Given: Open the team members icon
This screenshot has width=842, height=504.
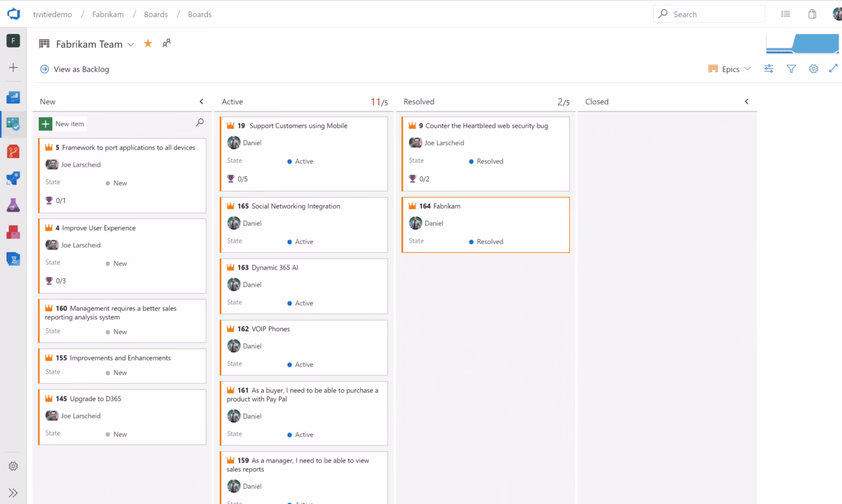Looking at the screenshot, I should tap(167, 43).
